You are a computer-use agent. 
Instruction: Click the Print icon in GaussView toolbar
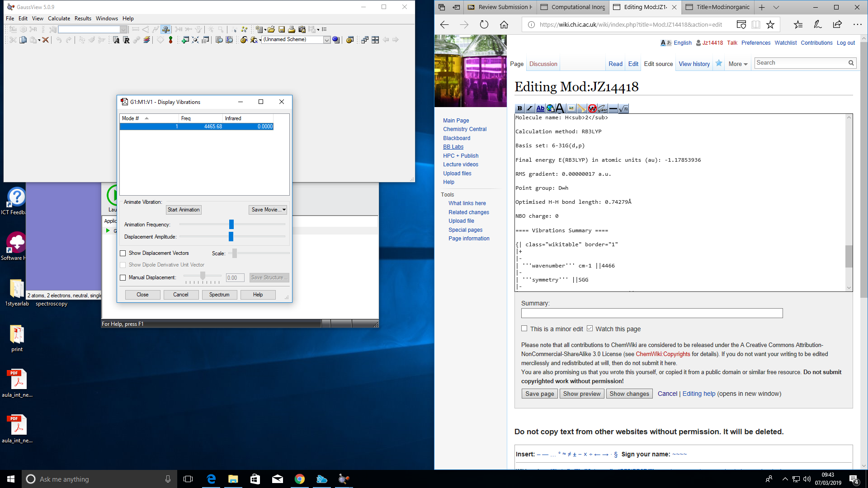[292, 29]
